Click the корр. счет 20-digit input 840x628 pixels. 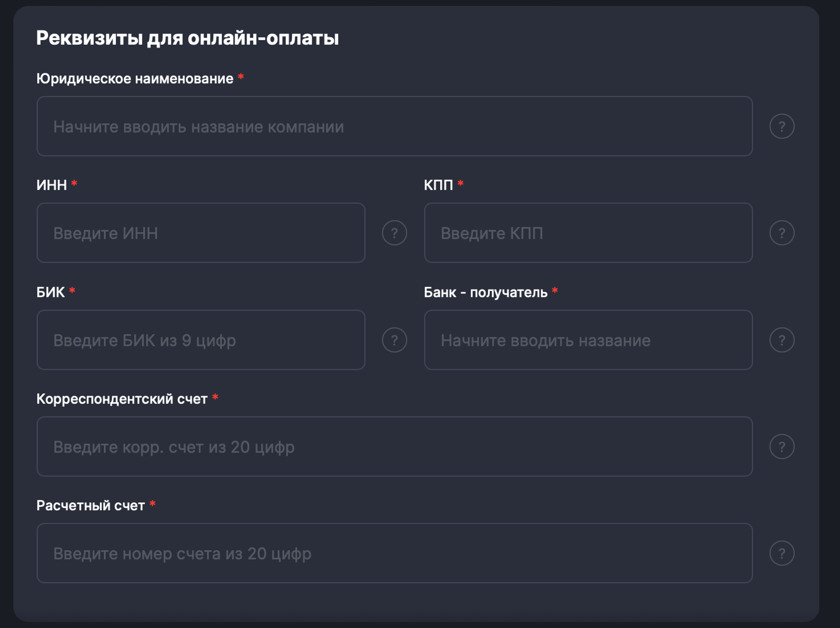point(394,446)
